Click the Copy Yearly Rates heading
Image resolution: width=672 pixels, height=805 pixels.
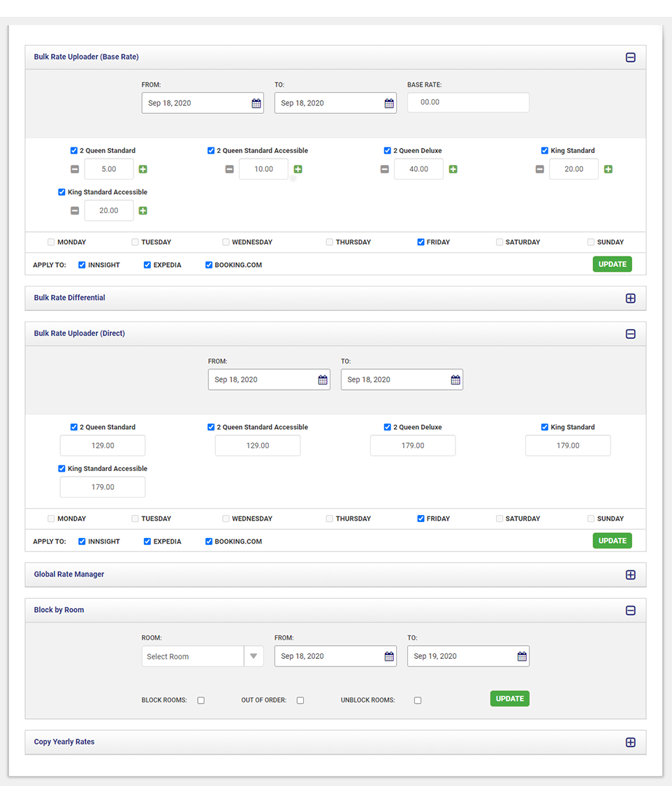tap(64, 742)
